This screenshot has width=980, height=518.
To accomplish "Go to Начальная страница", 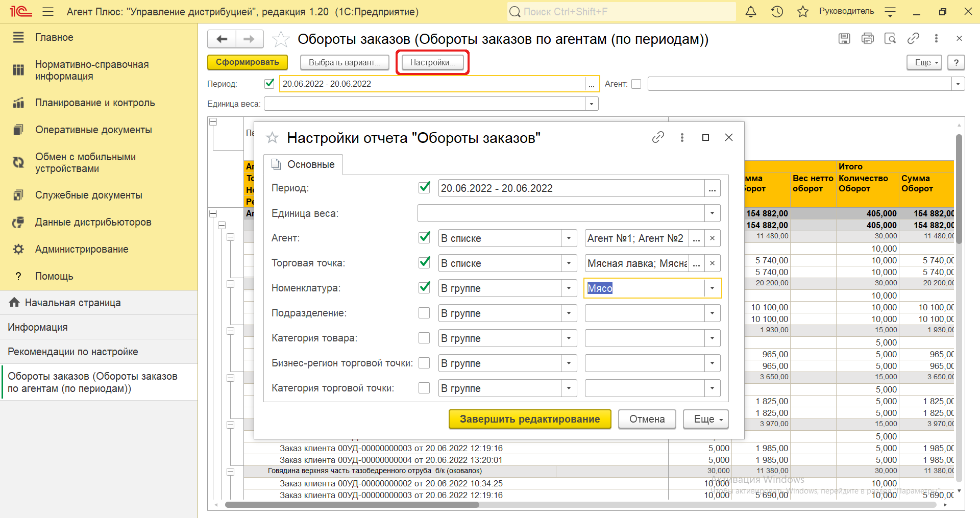I will (x=99, y=303).
